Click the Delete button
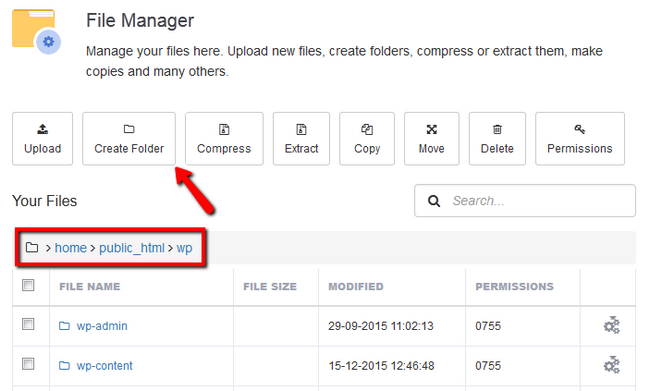The width and height of the screenshot is (650, 391). (497, 138)
